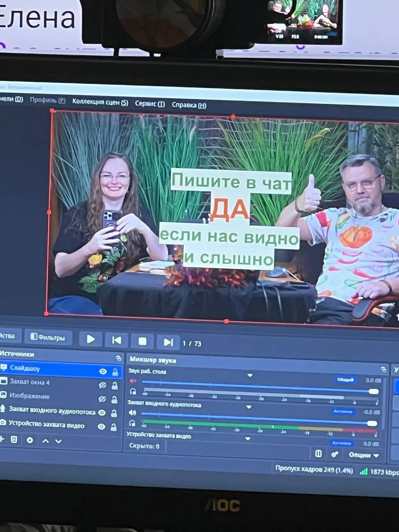Screen dimensions: 399x532
Task: Click Активен badge on Захват входного аудиопотока channel
Action: coord(343,411)
